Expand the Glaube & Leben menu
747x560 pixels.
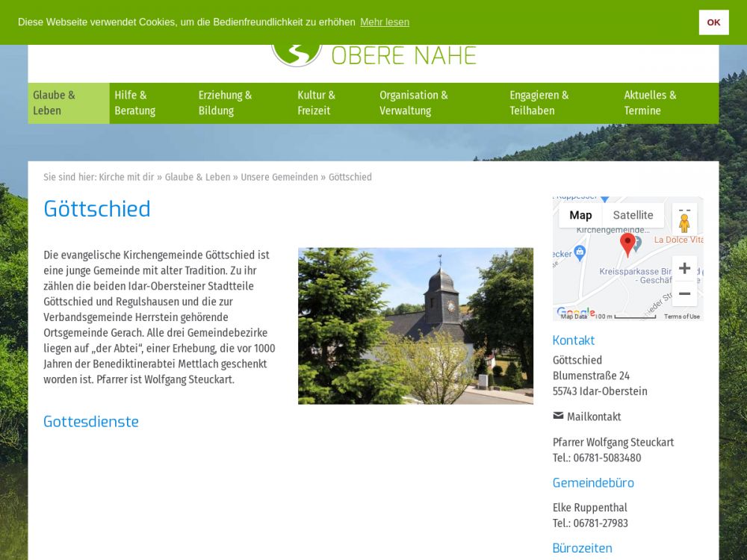pyautogui.click(x=69, y=103)
